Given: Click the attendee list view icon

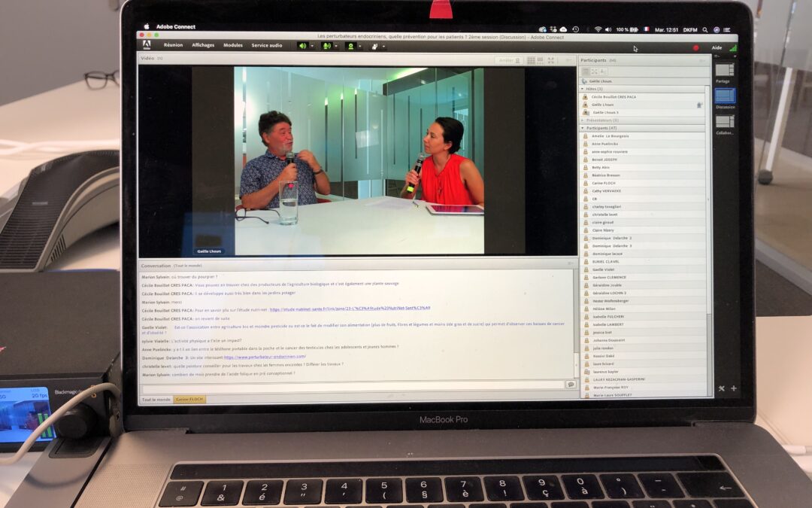Looking at the screenshot, I should 585,71.
